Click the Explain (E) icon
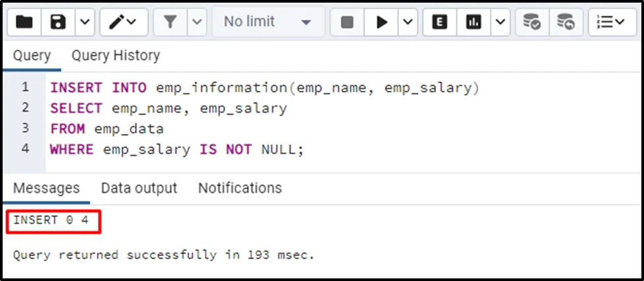Screen dimensions: 644x281 [x=440, y=22]
